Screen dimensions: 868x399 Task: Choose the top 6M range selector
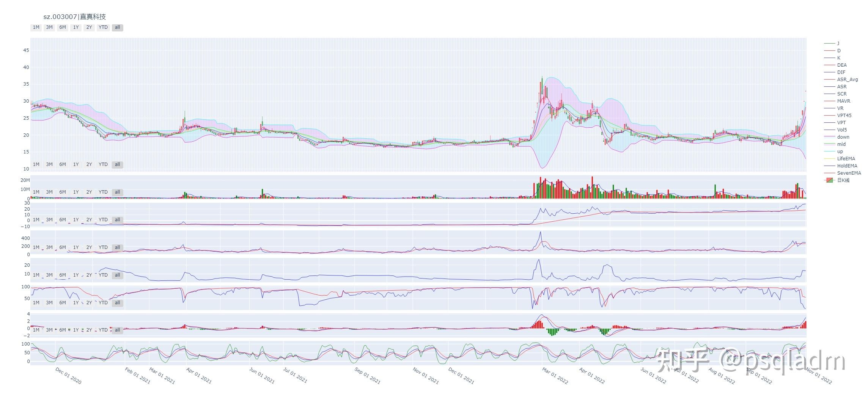(x=63, y=27)
